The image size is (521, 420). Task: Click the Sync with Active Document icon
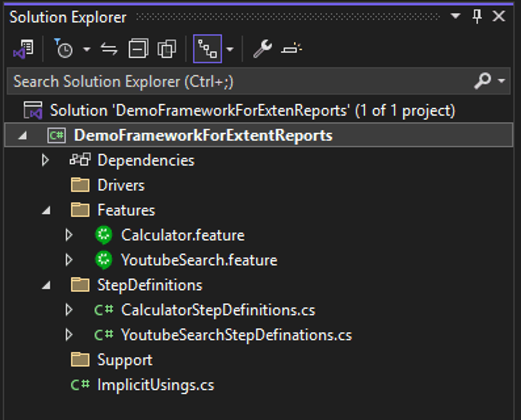[x=109, y=49]
